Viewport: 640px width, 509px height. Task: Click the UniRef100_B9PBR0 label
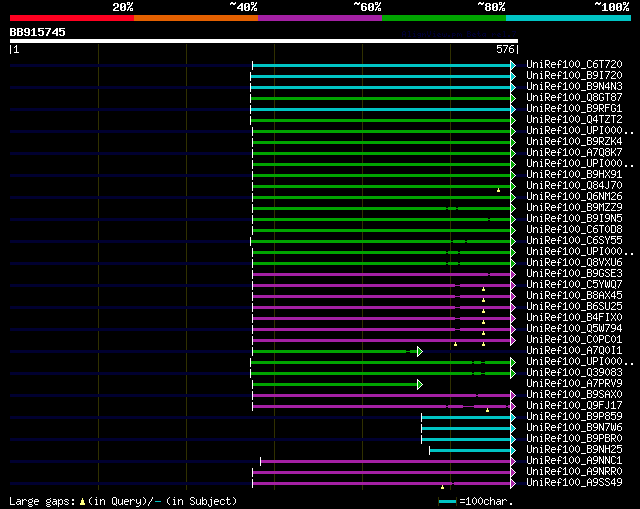tap(574, 439)
